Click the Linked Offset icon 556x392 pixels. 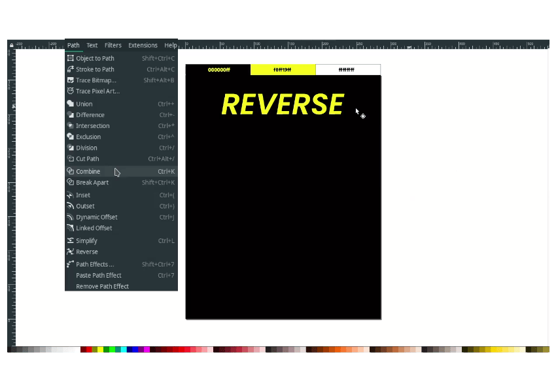[x=71, y=228]
